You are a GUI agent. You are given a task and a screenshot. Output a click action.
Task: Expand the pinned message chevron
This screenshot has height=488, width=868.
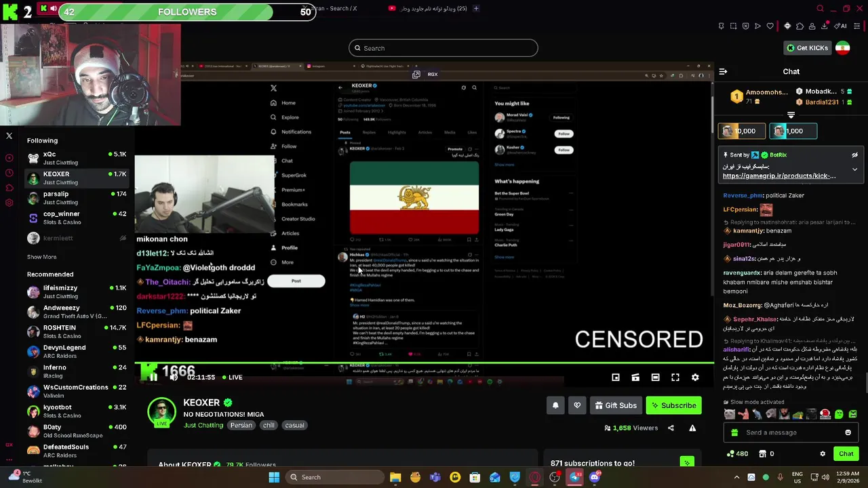pyautogui.click(x=854, y=169)
